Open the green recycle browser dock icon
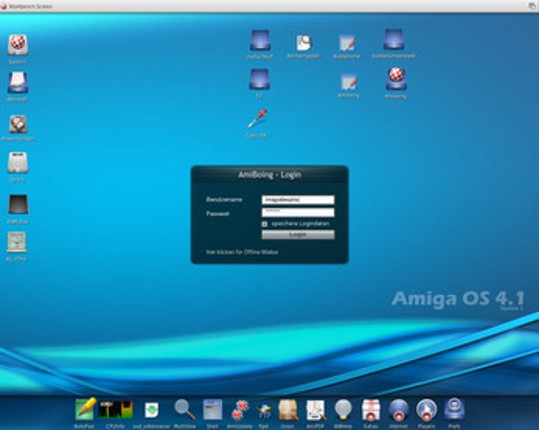The width and height of the screenshot is (539, 430). (151, 410)
